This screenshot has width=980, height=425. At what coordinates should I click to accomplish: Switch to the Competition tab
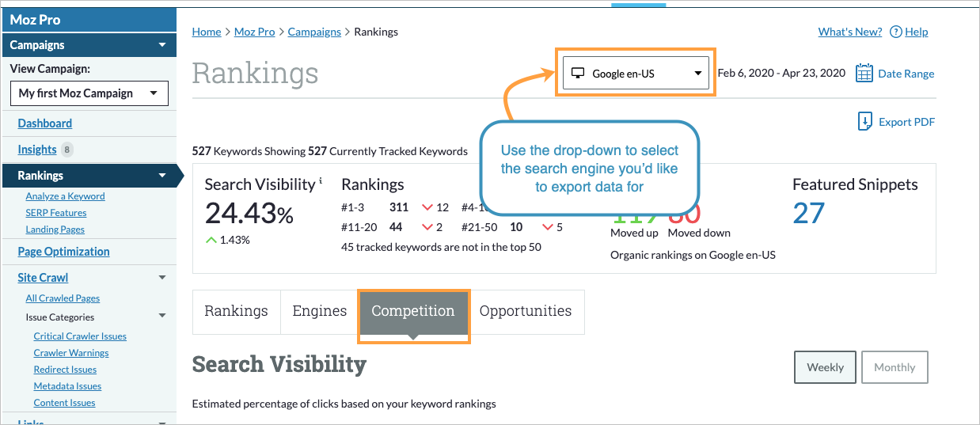413,311
